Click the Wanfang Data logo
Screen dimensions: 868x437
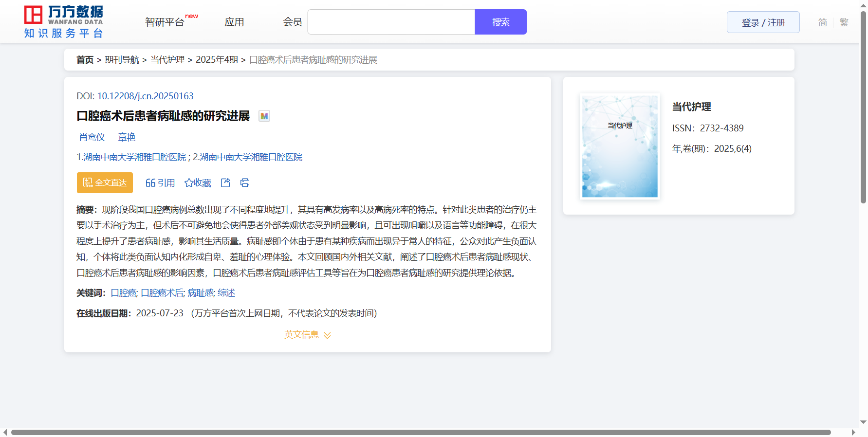click(63, 22)
